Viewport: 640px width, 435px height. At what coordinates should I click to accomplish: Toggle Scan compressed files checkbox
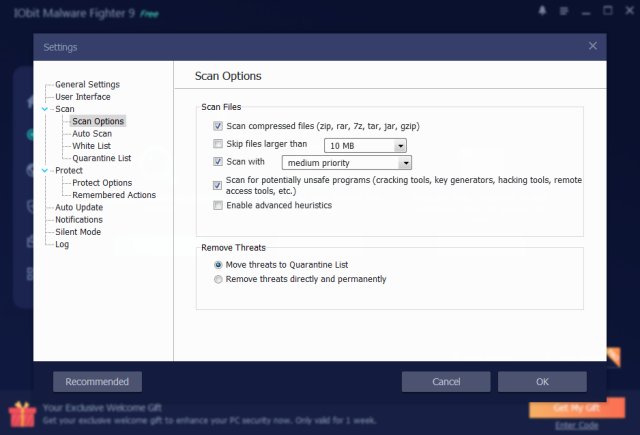218,127
